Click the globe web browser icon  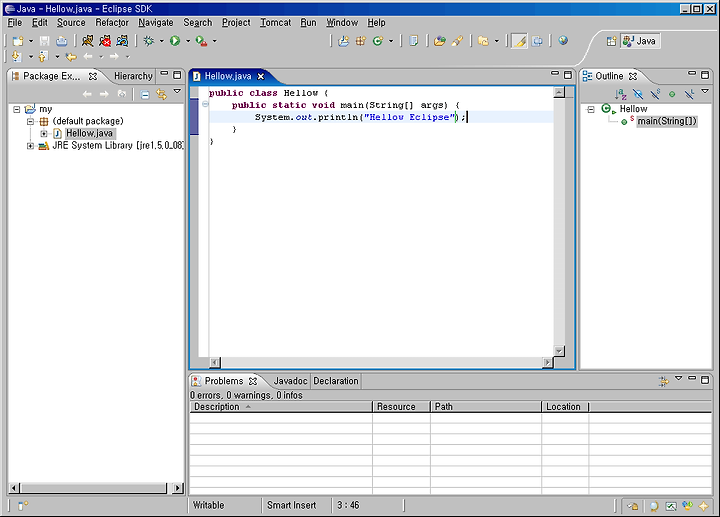(x=563, y=40)
